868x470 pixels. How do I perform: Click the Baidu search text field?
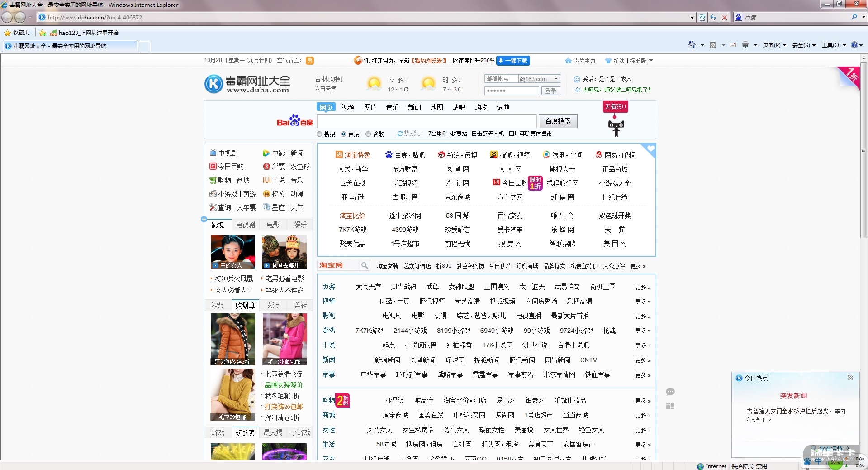pyautogui.click(x=427, y=121)
